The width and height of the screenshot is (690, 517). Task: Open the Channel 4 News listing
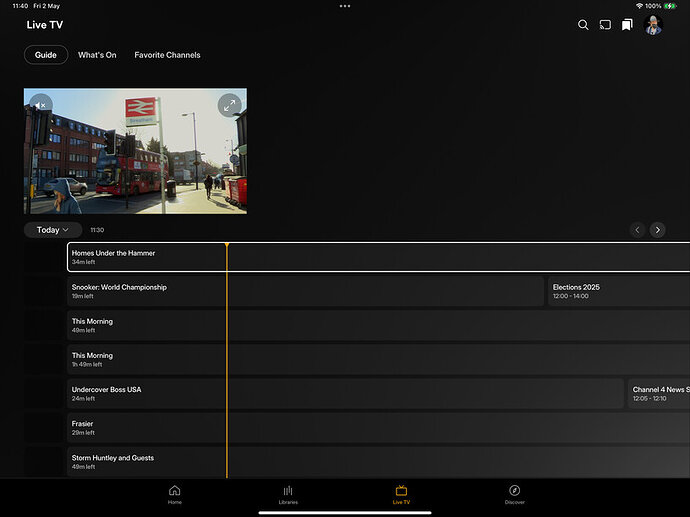coord(659,394)
